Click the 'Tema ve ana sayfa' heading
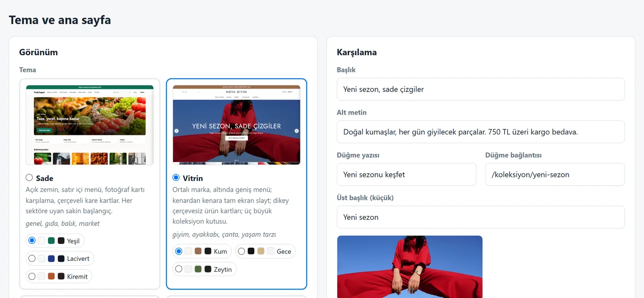This screenshot has width=644, height=298. tap(60, 20)
